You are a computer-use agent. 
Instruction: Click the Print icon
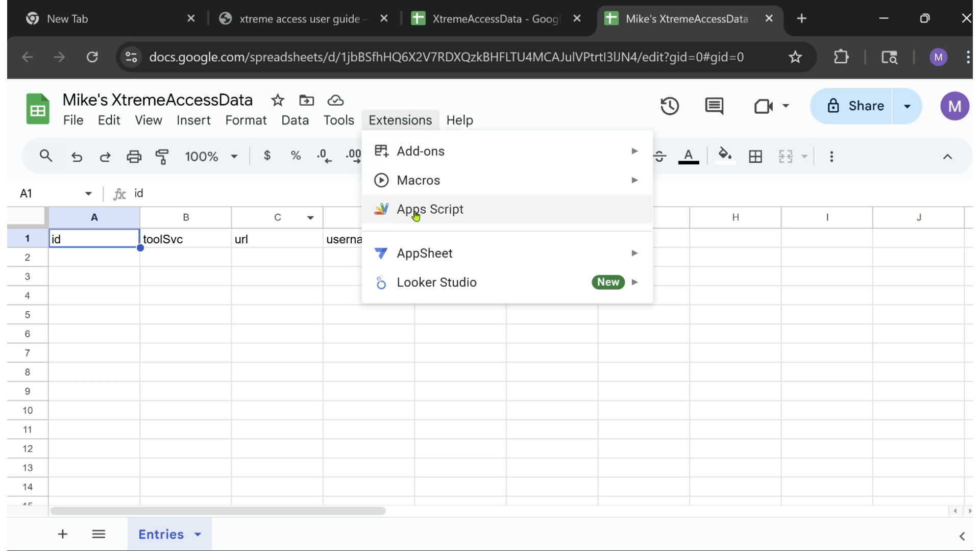pos(134,156)
